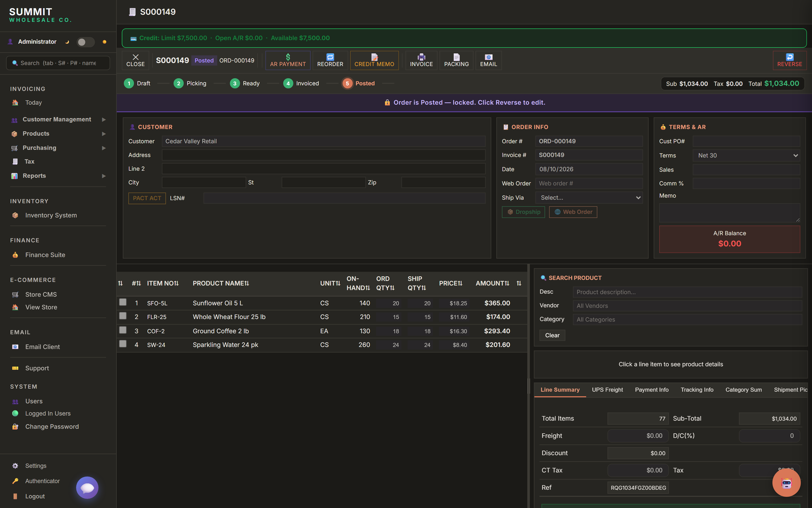
Task: Click the Email toolbar icon
Action: pos(488,57)
